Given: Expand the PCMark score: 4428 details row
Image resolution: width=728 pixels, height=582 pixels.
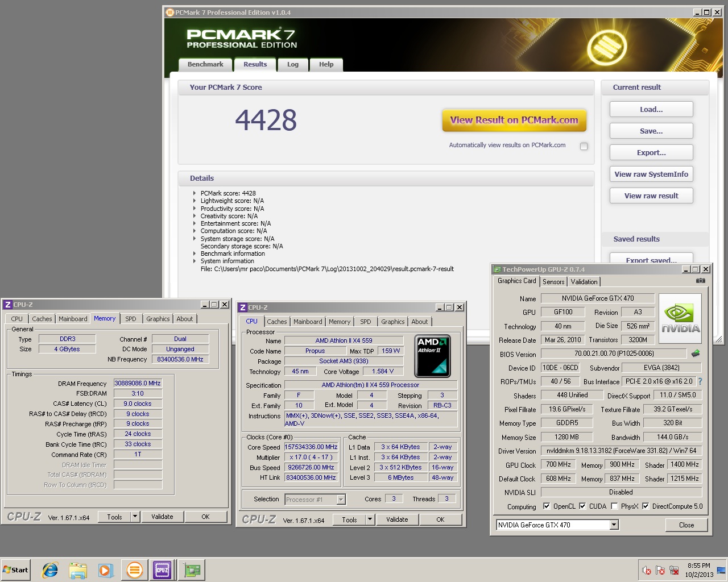Looking at the screenshot, I should click(x=195, y=193).
